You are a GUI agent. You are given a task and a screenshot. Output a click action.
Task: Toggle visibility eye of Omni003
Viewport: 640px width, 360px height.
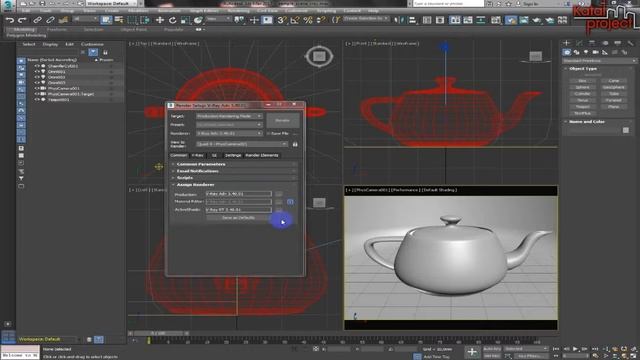37,82
